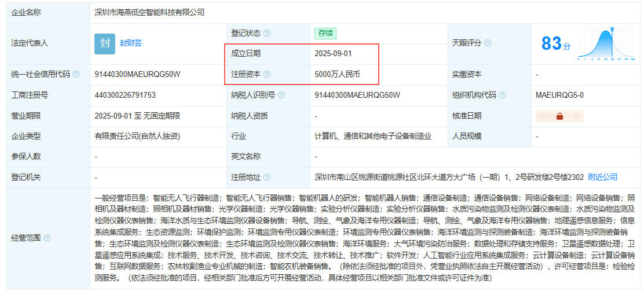Click the 行业 label

click(239, 137)
